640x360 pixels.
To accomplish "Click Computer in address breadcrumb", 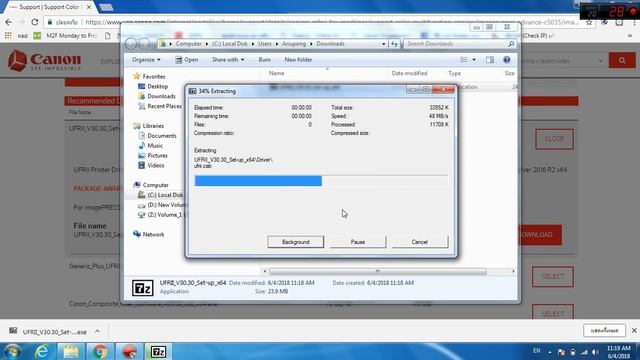I will 189,44.
